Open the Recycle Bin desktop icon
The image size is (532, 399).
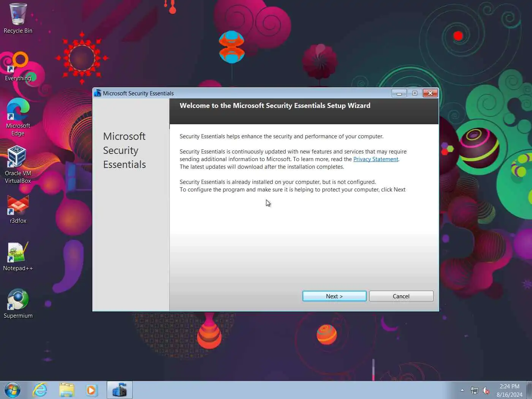click(18, 18)
